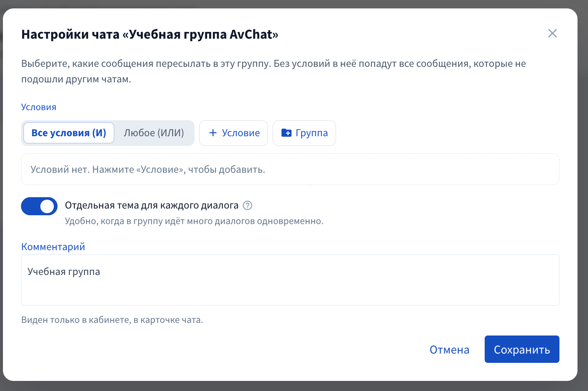Select the «Виден только в кабинете» hint
This screenshot has width=588, height=391.
tap(112, 320)
